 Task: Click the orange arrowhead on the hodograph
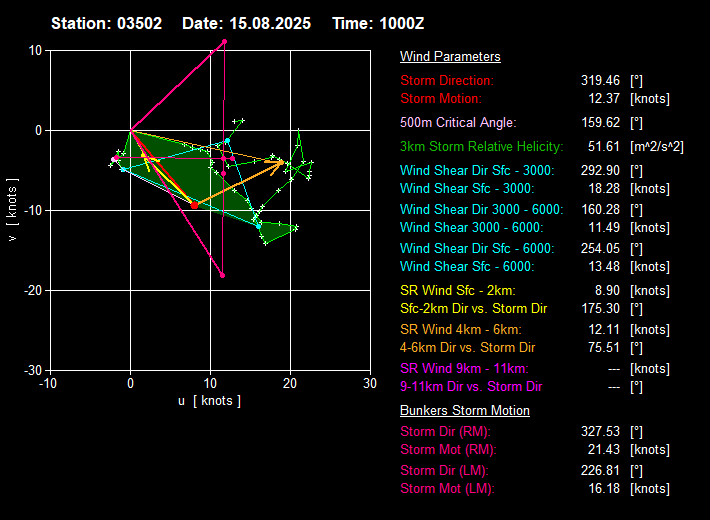click(279, 164)
